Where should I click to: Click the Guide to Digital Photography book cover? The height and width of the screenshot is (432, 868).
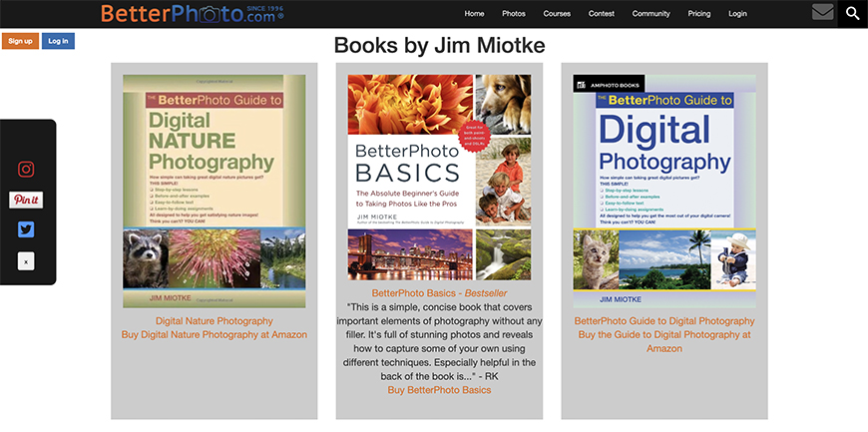664,192
